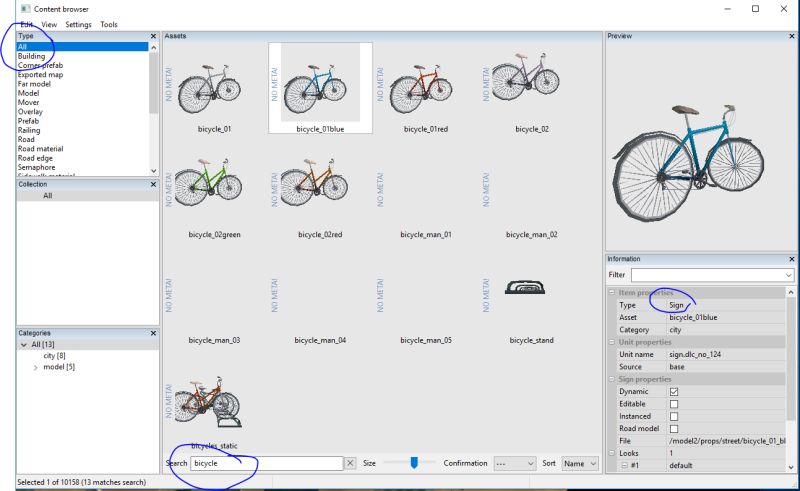Close the Preview panel
Screen dimensions: 800x491
pos(792,36)
